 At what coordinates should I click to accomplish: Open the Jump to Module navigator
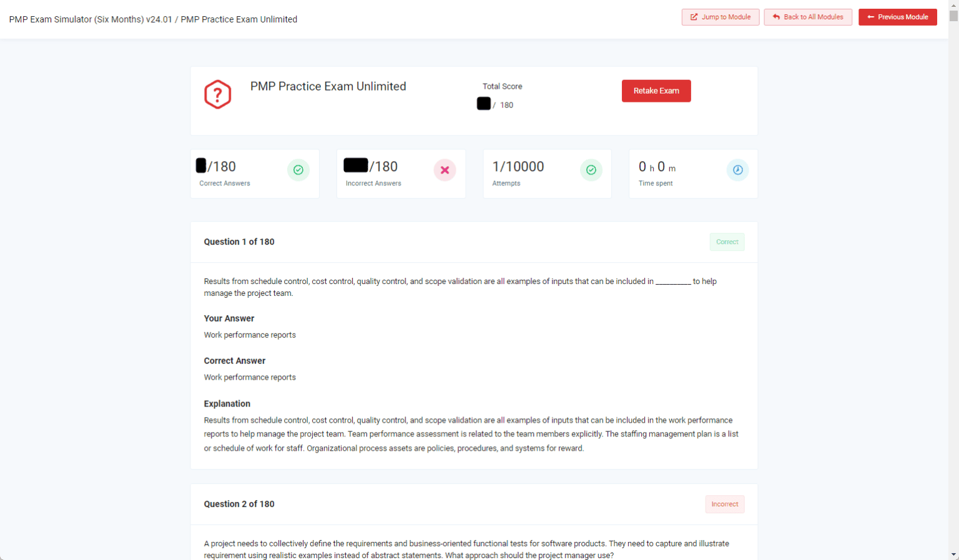(x=720, y=17)
